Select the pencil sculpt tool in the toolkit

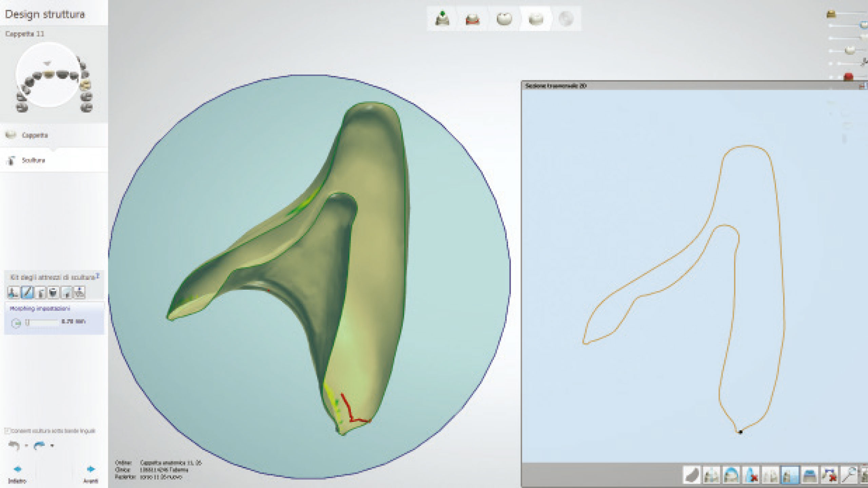[x=27, y=292]
